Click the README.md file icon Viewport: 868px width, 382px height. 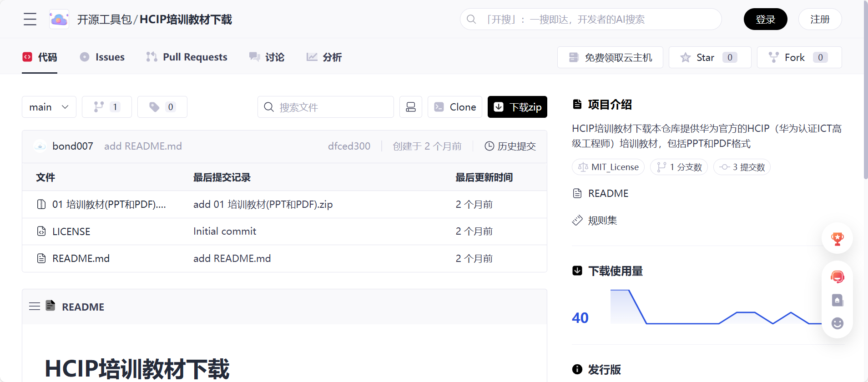[x=41, y=258]
